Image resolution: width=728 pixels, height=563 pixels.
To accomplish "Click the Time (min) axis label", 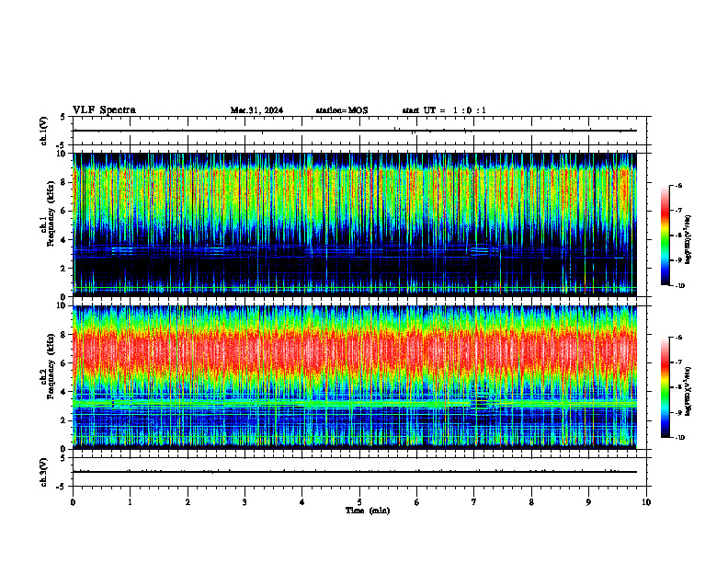I will (368, 511).
